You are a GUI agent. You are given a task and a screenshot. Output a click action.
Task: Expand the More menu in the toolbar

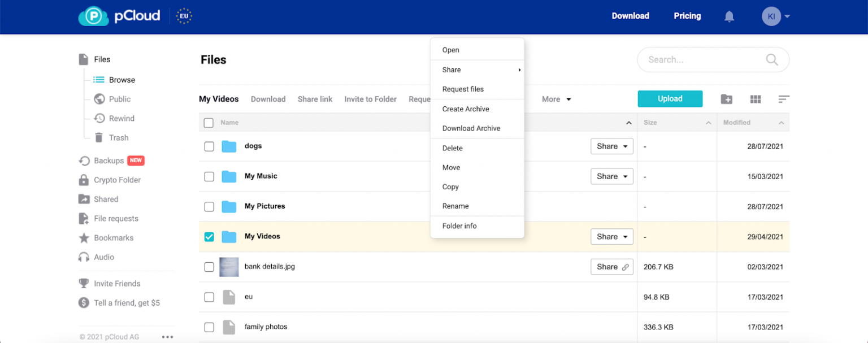555,99
